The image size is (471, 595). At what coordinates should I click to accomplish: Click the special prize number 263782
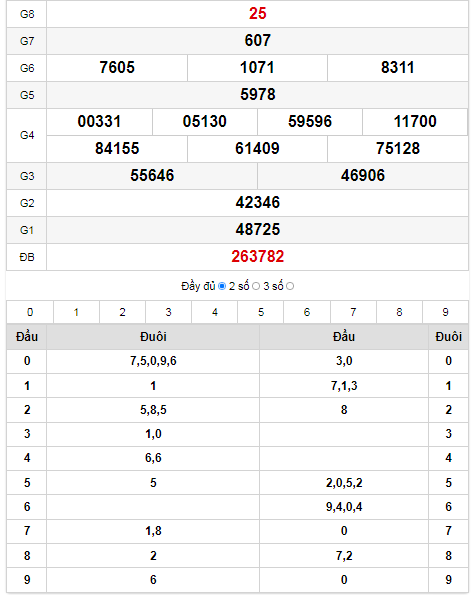coord(258,257)
